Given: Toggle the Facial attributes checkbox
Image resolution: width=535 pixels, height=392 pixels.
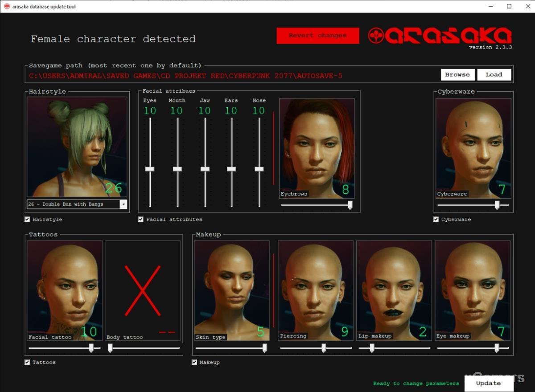Looking at the screenshot, I should pyautogui.click(x=141, y=219).
